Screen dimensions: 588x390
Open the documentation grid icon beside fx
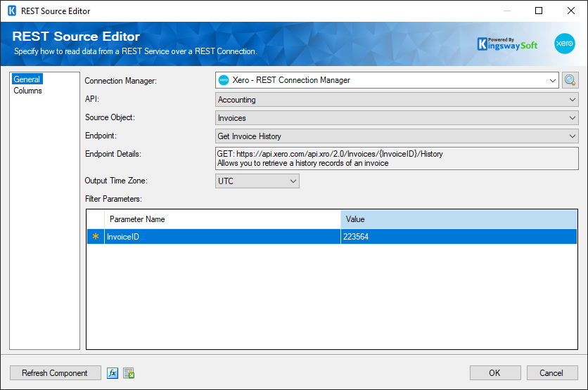point(129,372)
